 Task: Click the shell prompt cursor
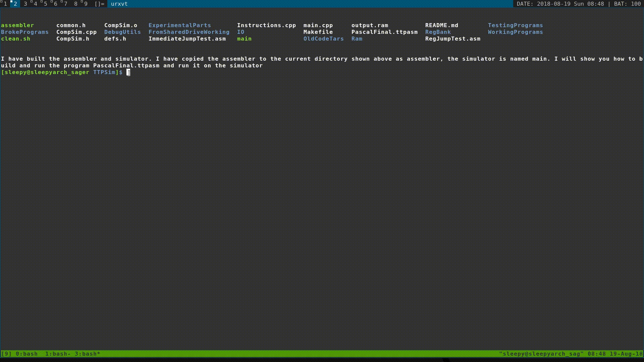tap(128, 72)
